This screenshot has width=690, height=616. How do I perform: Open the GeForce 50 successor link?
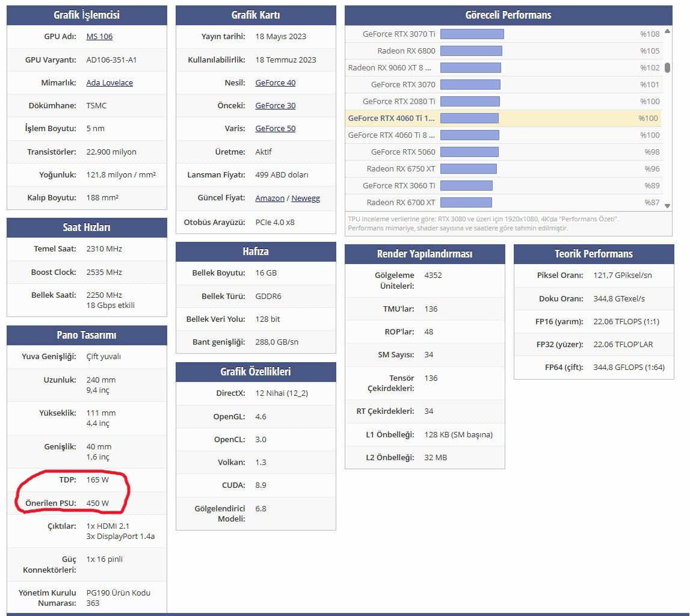click(276, 129)
